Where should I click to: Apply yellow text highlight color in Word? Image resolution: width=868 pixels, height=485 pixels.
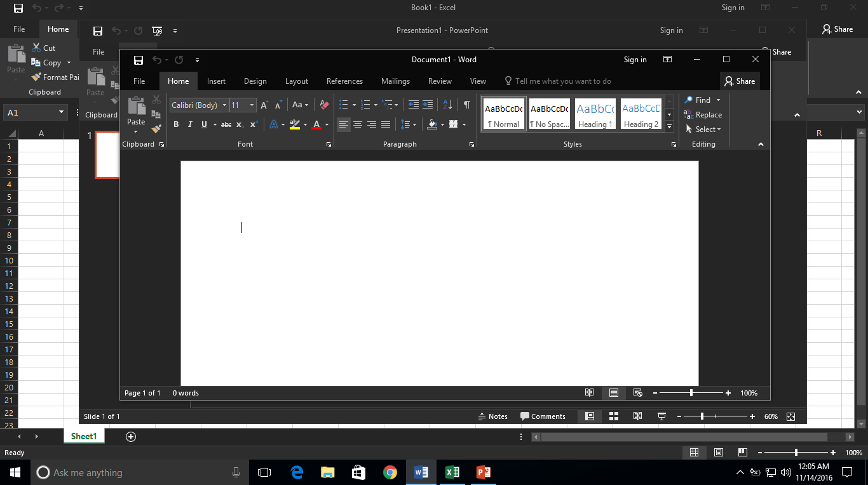[294, 124]
